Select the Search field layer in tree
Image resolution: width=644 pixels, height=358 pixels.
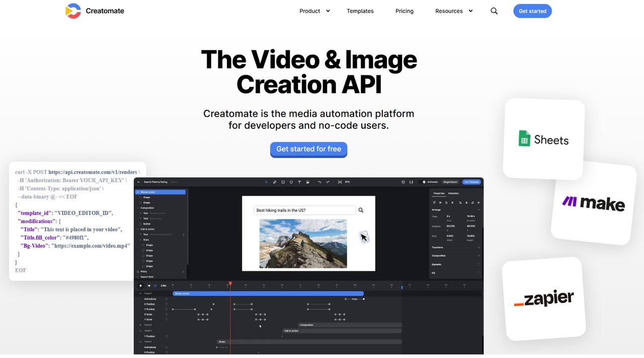[146, 277]
